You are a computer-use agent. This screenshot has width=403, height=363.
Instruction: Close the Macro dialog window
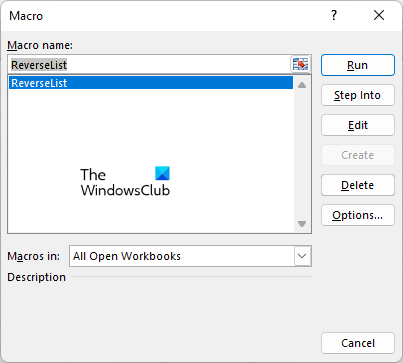click(x=379, y=15)
